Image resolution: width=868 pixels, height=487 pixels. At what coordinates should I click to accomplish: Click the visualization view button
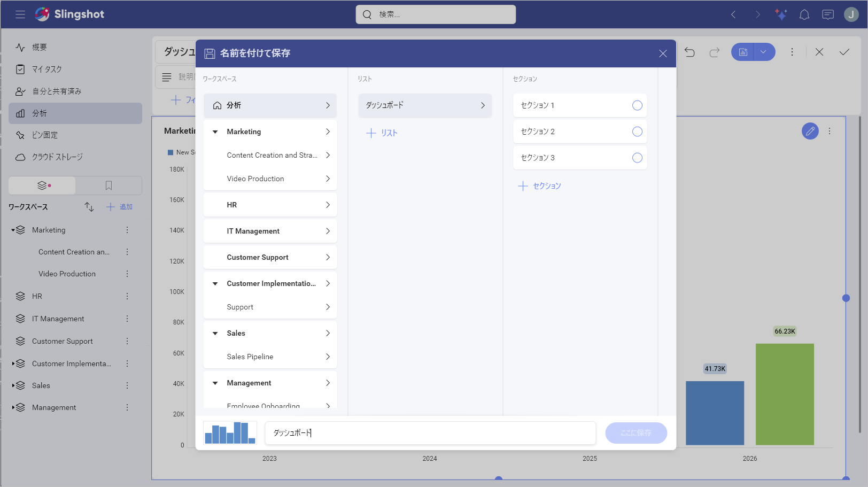coord(742,52)
